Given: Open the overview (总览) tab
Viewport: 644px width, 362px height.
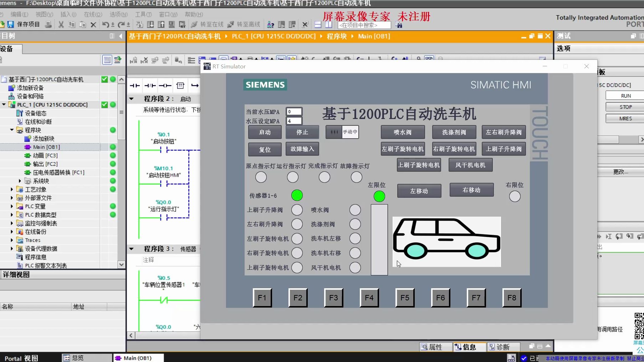Looking at the screenshot, I should [x=87, y=358].
